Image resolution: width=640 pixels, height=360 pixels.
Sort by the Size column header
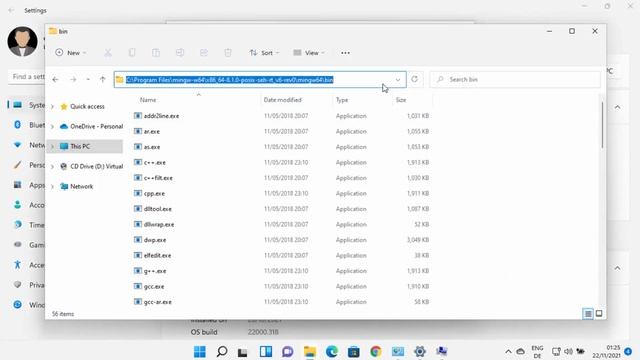pos(401,100)
